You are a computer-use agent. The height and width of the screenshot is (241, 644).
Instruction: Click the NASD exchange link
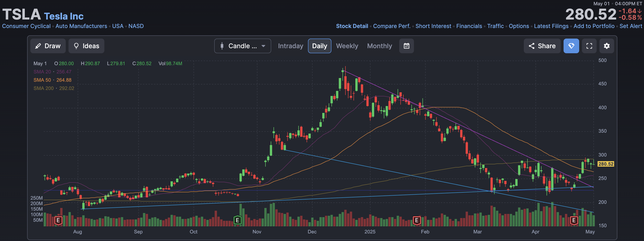click(x=136, y=26)
